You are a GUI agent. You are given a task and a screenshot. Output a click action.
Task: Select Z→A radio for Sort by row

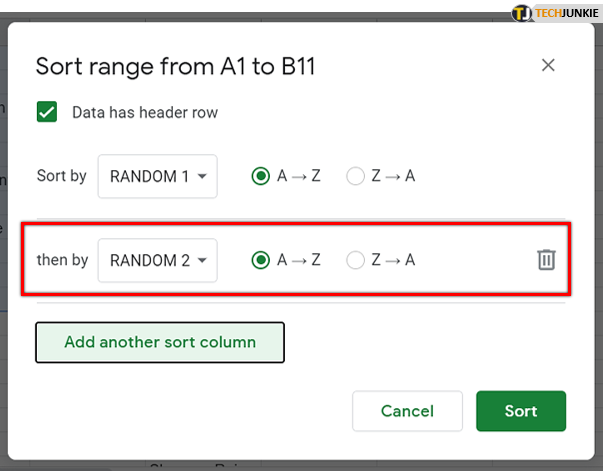coord(355,176)
